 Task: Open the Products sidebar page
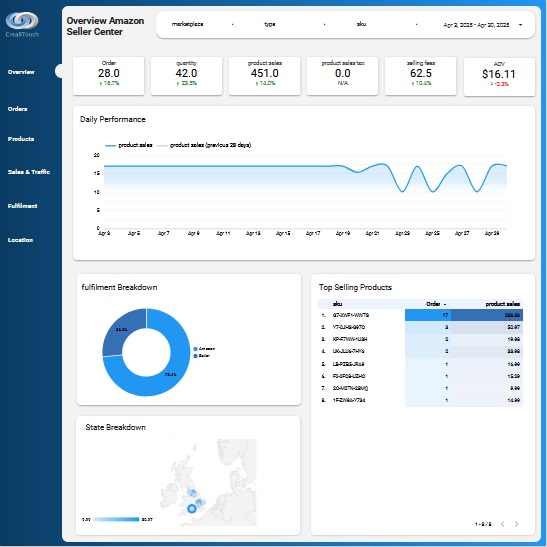[x=21, y=139]
